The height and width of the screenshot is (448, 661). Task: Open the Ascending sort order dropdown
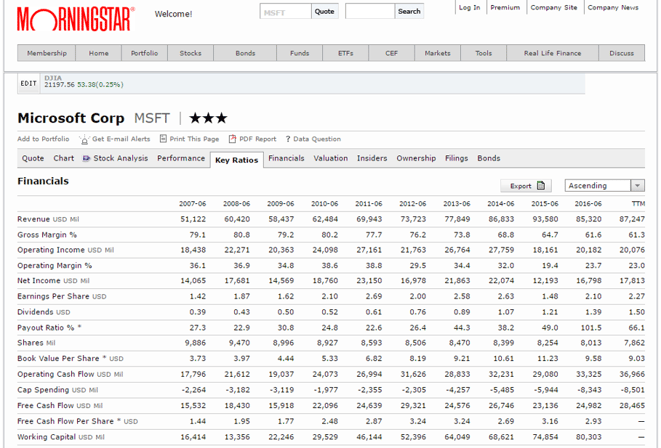(x=604, y=185)
